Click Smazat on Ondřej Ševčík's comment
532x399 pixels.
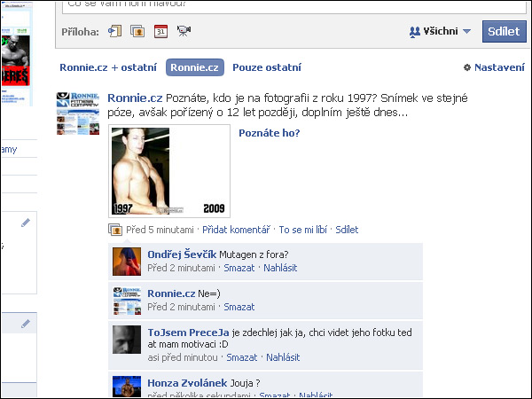pos(239,268)
